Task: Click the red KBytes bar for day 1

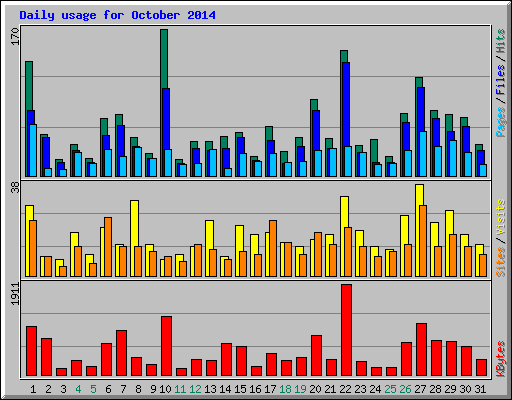Action: click(31, 351)
